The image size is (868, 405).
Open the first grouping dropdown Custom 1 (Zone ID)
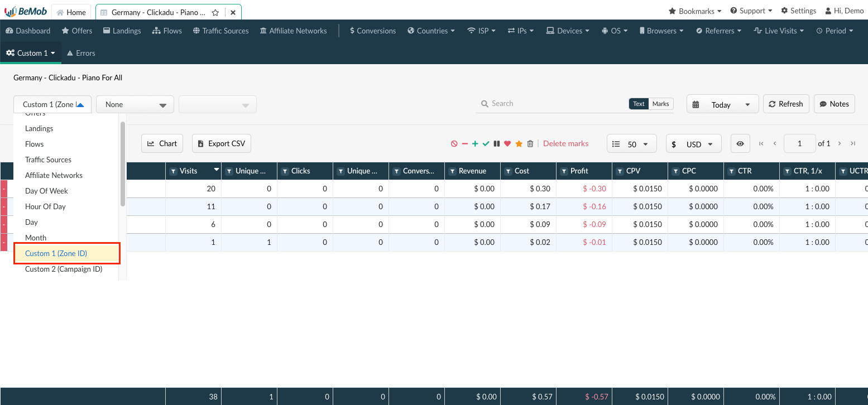[x=52, y=104]
